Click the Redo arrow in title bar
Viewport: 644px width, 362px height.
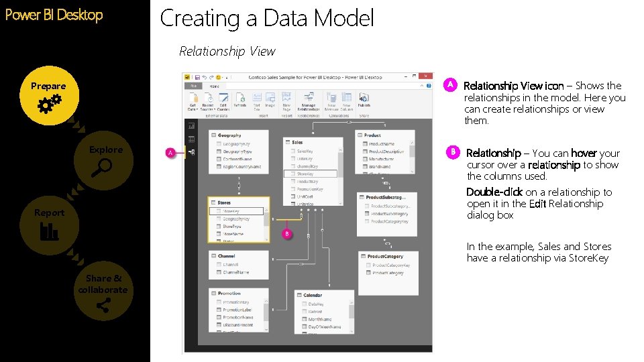tap(211, 77)
